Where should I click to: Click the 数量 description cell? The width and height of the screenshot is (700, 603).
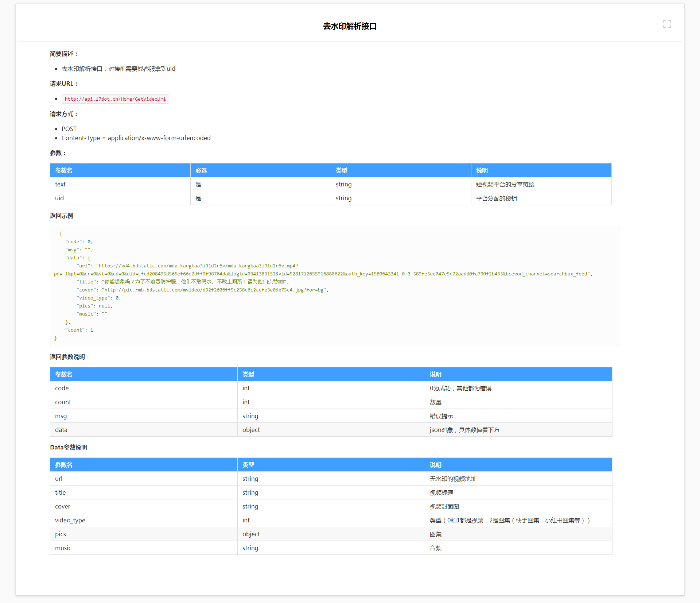pos(518,402)
